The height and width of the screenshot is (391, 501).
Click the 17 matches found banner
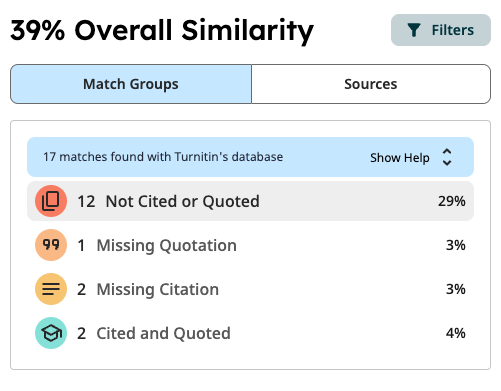[250, 157]
